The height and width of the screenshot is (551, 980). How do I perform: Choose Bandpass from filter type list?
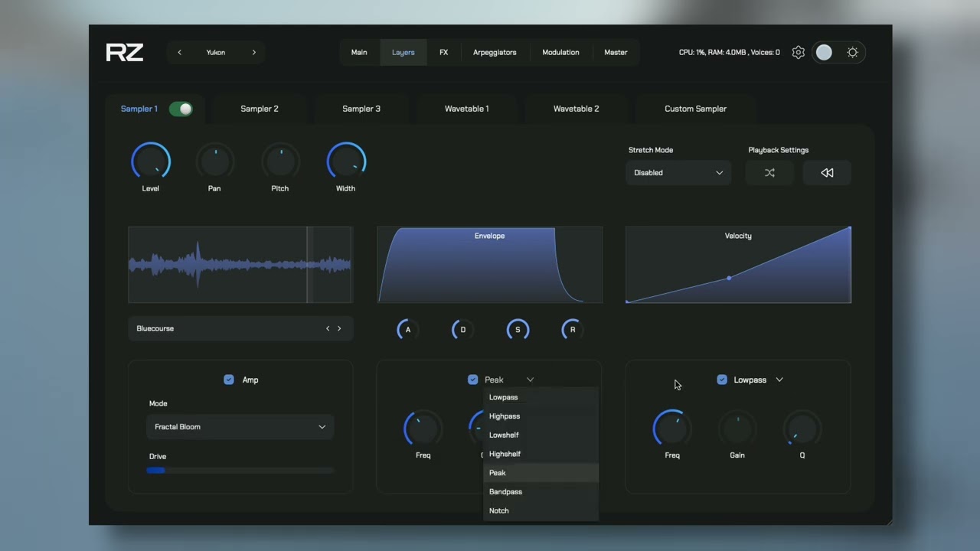coord(541,492)
